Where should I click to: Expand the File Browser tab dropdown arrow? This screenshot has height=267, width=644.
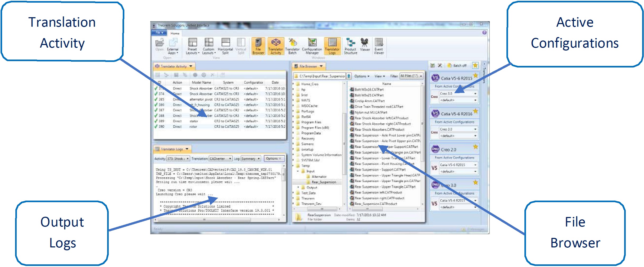pyautogui.click(x=321, y=66)
